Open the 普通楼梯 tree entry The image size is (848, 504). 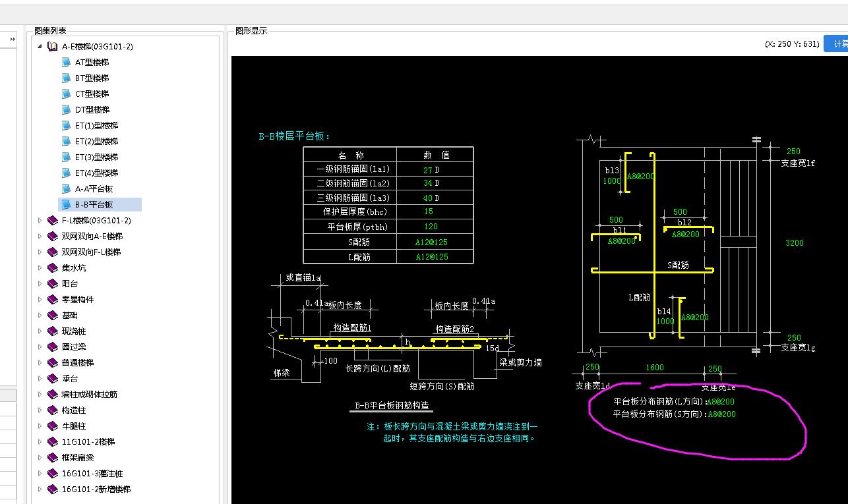pos(77,363)
